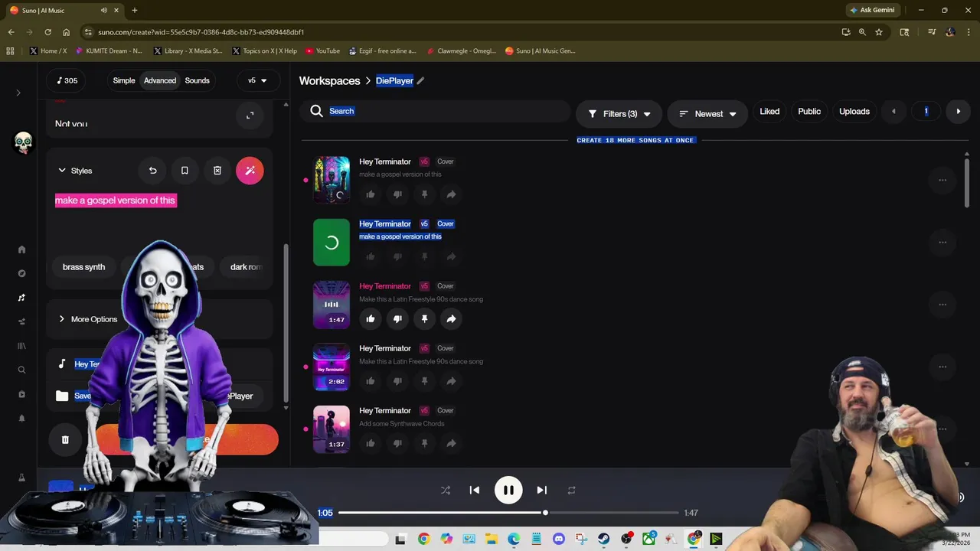Open the YouTube bookmark
This screenshot has width=980, height=551.
click(322, 51)
